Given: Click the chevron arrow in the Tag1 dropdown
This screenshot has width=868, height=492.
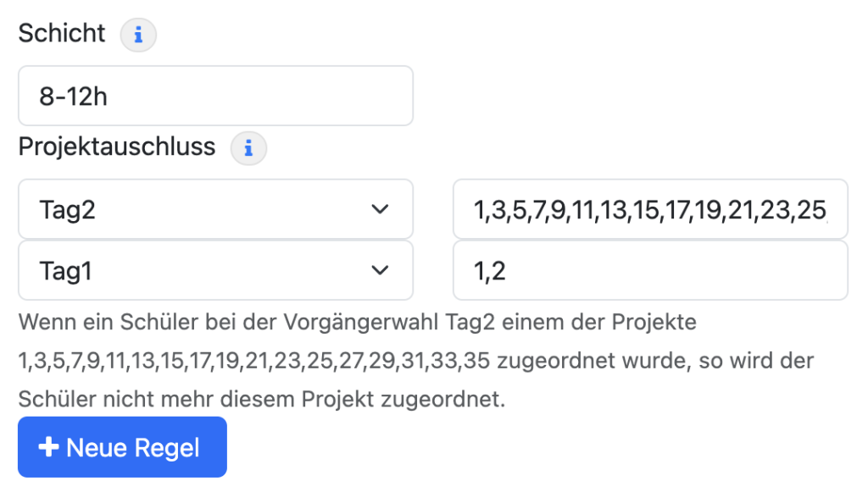Looking at the screenshot, I should 381,270.
